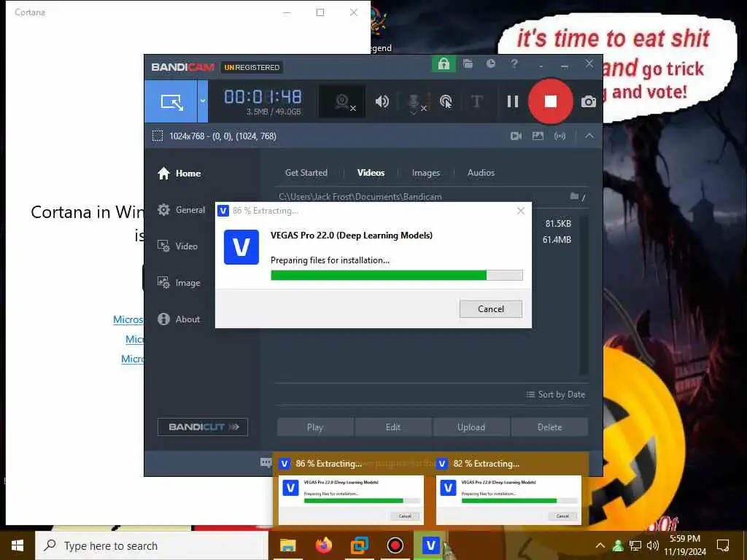The width and height of the screenshot is (747, 560).
Task: Toggle mouse click effect icon
Action: pos(446,101)
